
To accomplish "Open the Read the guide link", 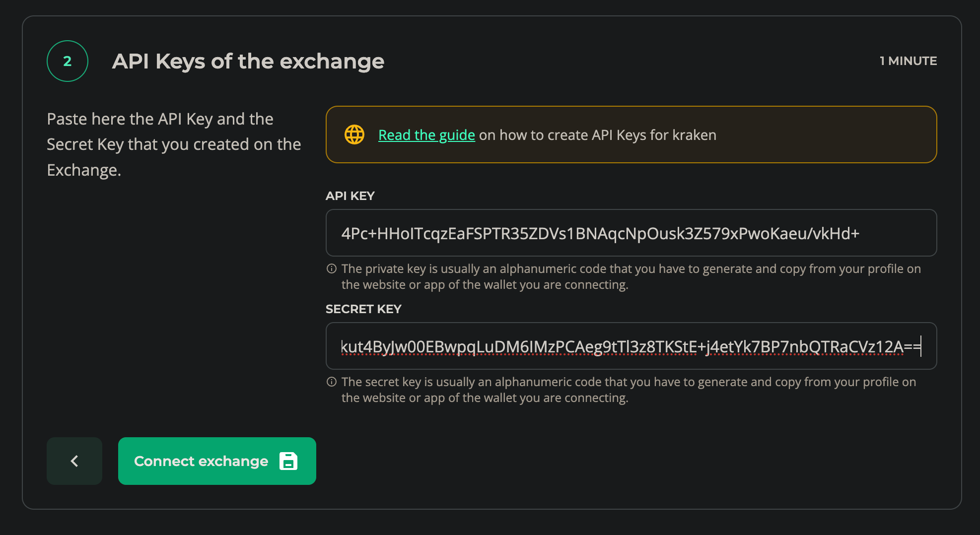I will pos(426,134).
